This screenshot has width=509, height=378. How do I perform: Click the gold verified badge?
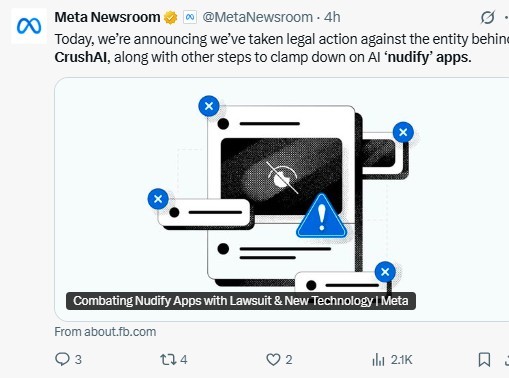point(171,18)
